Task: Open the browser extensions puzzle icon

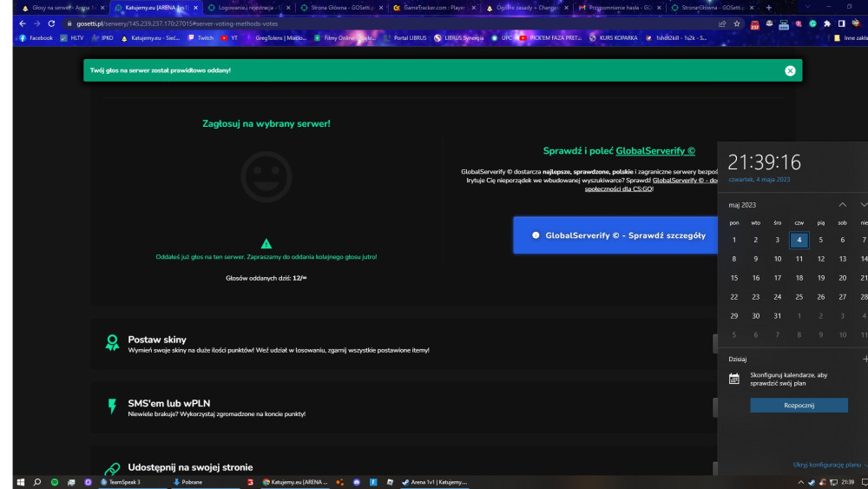Action: [827, 23]
